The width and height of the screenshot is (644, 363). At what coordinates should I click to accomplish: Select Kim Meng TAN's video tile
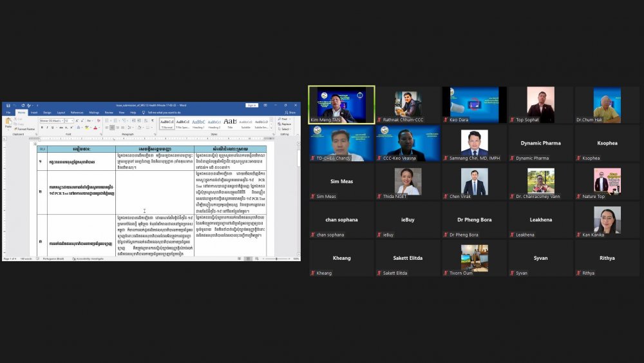point(341,105)
